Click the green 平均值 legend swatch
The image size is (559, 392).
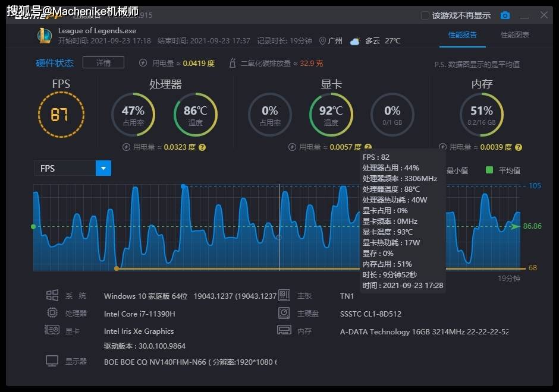489,170
